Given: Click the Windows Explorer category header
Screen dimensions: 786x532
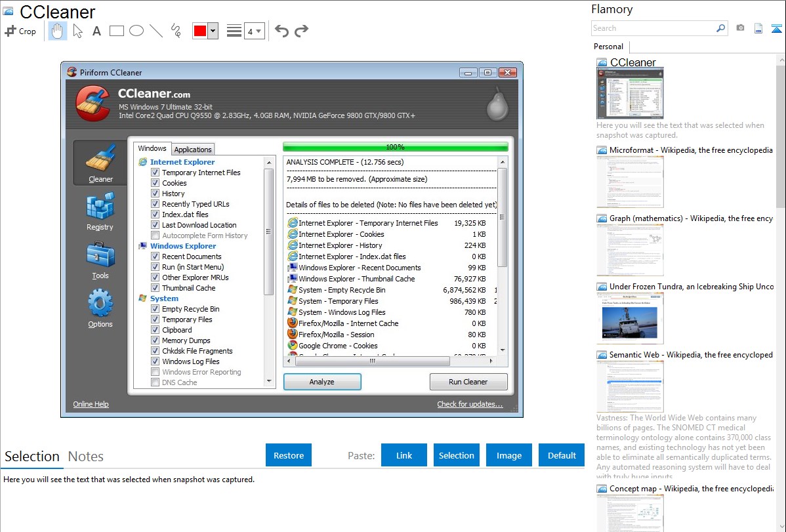Looking at the screenshot, I should coord(183,246).
